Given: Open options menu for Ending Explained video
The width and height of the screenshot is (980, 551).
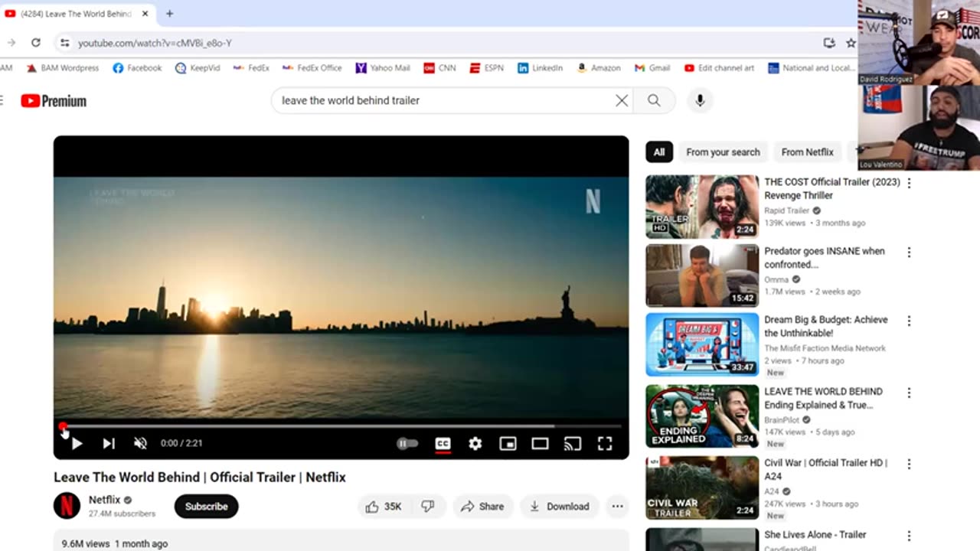Looking at the screenshot, I should coord(909,393).
